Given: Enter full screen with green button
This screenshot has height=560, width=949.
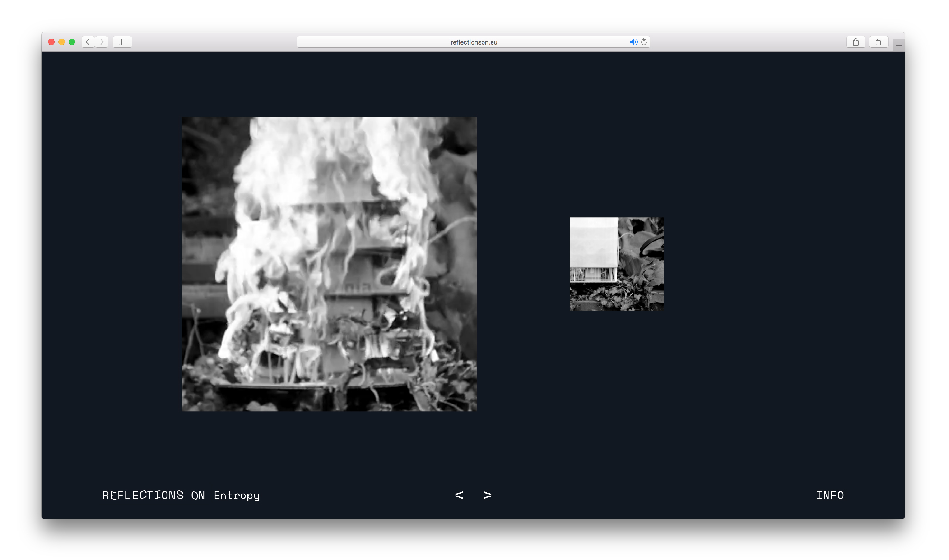Looking at the screenshot, I should tap(72, 42).
